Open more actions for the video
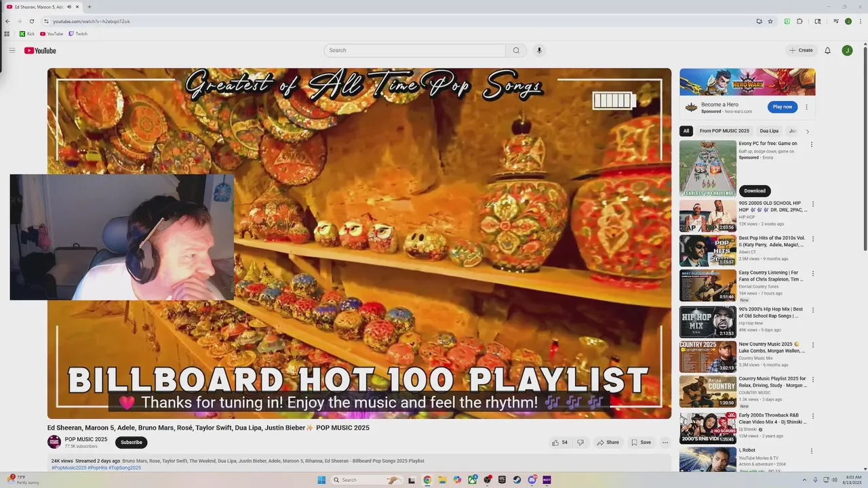Screen dimensions: 868x488 click(665, 443)
